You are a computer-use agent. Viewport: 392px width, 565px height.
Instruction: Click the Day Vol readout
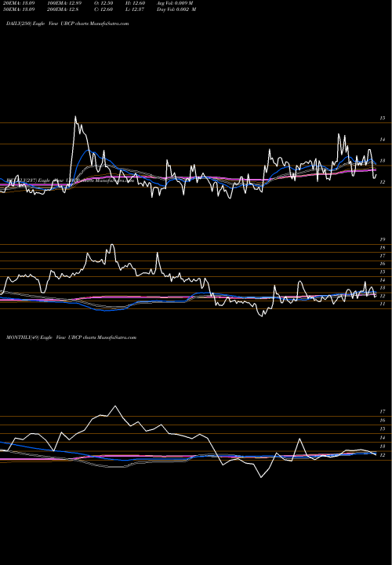pyautogui.click(x=176, y=9)
